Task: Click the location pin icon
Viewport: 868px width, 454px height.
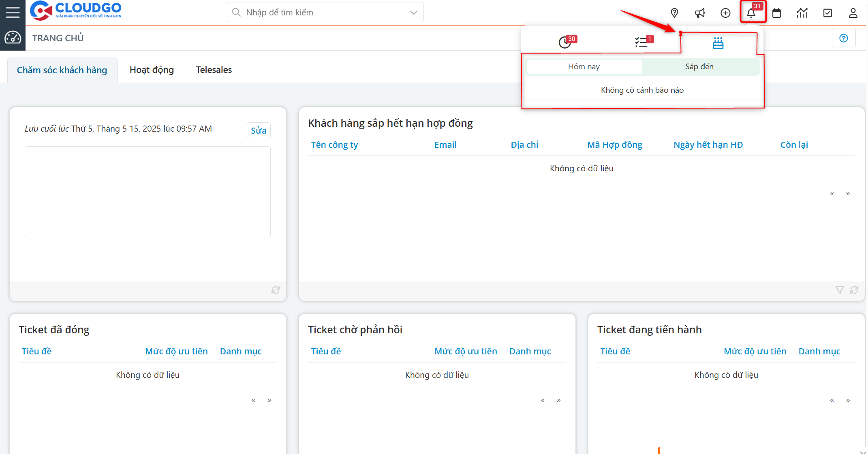Action: (674, 13)
